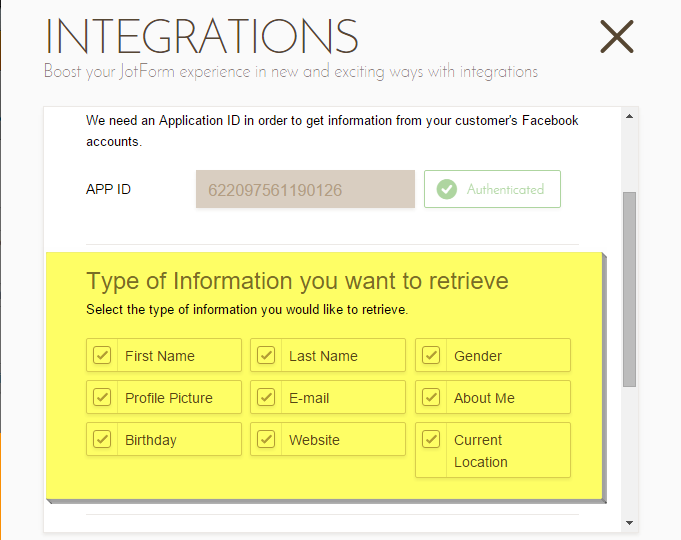Click the scrollbar down arrow
The image size is (681, 540).
coord(629,523)
